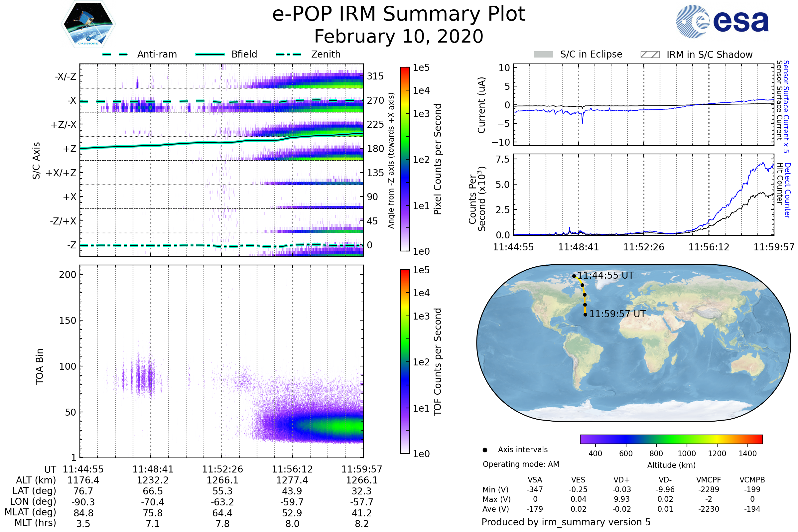Click the TOF Counts per Second colorbar

point(405,361)
